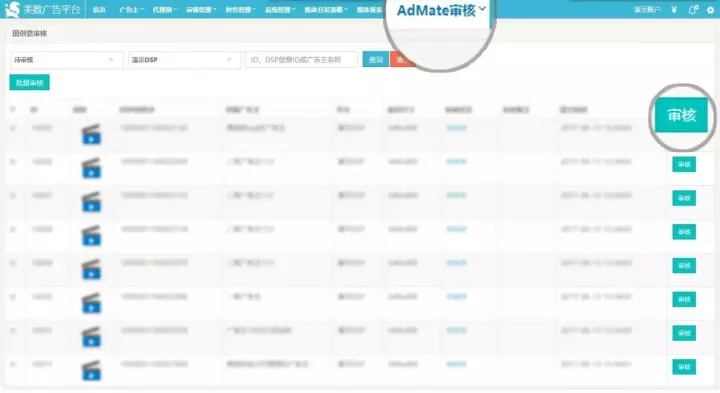Click 审核 button in fifth table row
Screen dimensions: 720x393
pos(684,266)
